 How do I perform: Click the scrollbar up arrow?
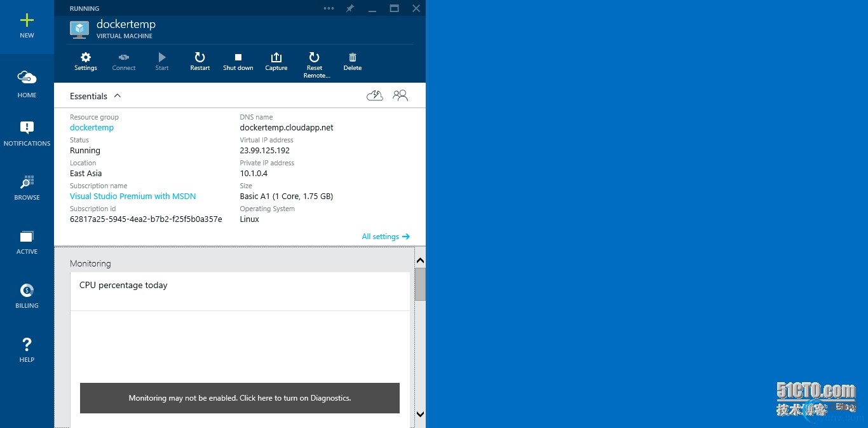(420, 261)
